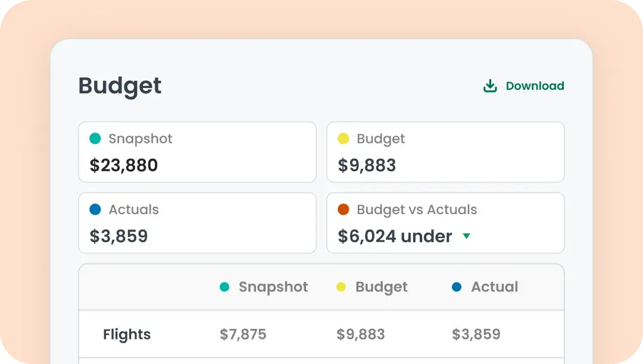Click the teal dot in table header
This screenshot has height=364, width=643.
pos(224,287)
